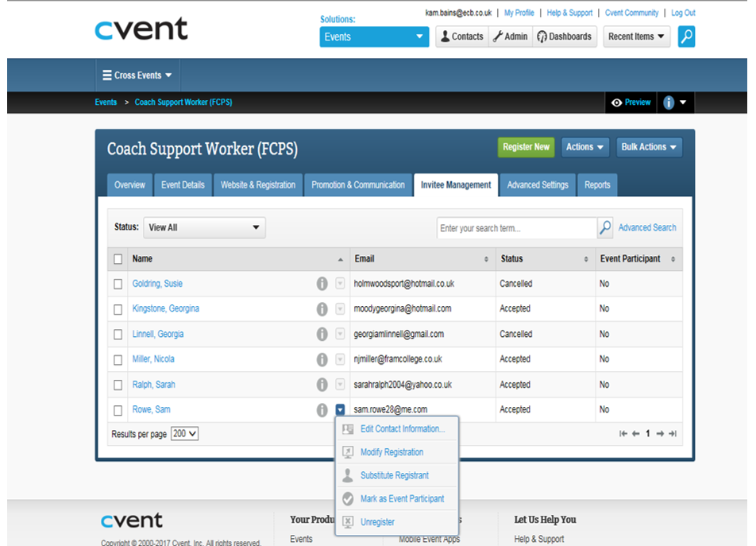Open the Solutions Events dropdown
756x546 pixels.
[374, 37]
